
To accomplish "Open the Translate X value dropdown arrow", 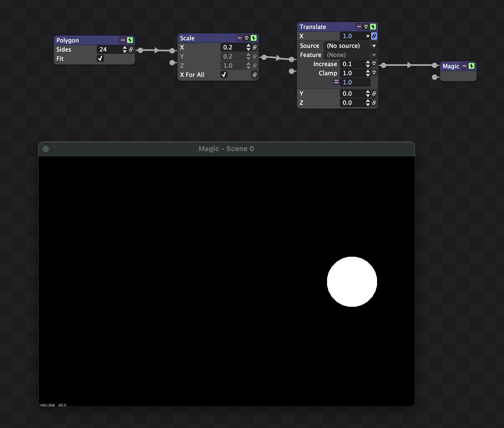I will point(368,36).
